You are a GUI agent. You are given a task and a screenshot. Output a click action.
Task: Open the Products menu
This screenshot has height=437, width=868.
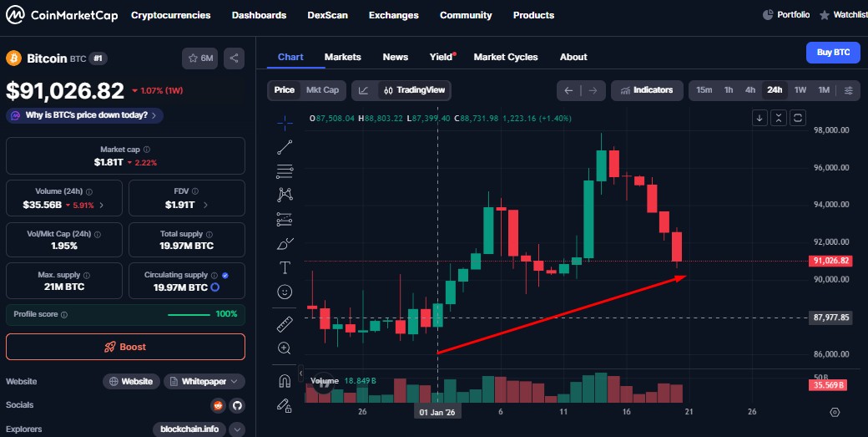(533, 16)
